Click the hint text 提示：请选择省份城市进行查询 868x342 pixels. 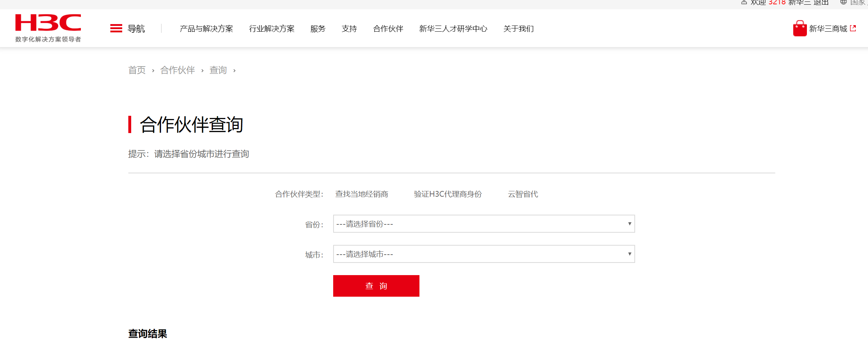pos(189,154)
